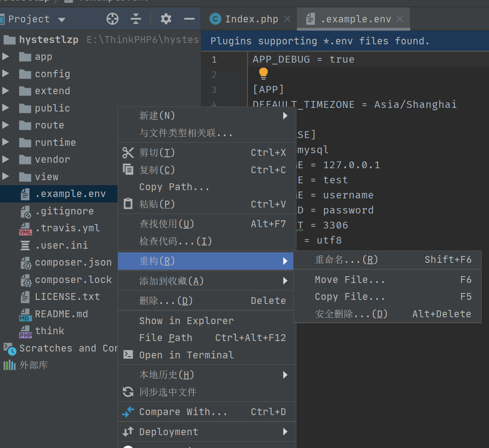
Task: Choose Move File from the submenu
Action: [349, 279]
